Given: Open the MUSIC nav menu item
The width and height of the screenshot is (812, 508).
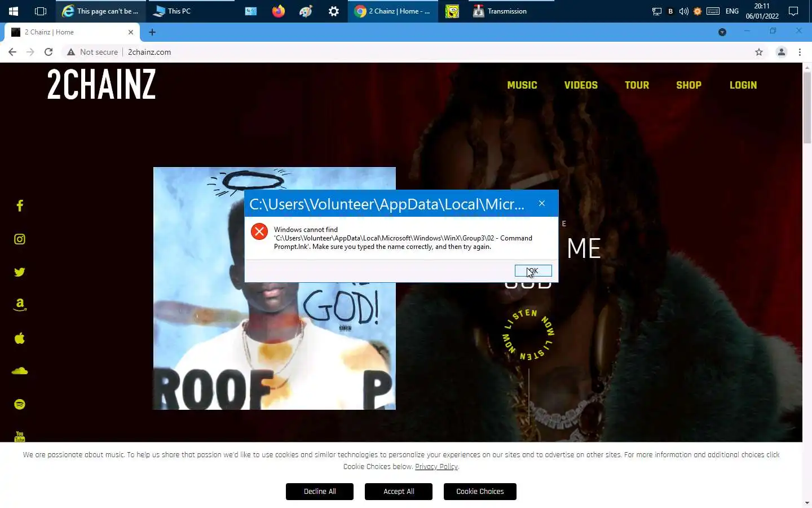Looking at the screenshot, I should 522,85.
